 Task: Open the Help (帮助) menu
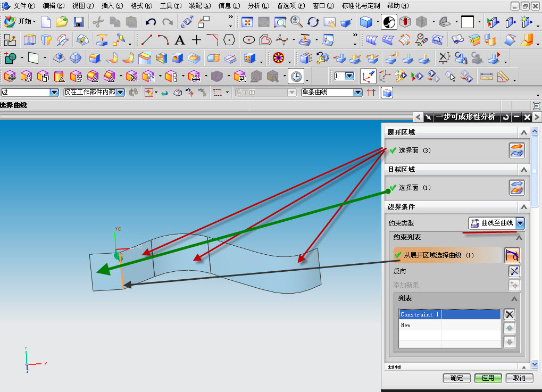point(398,6)
